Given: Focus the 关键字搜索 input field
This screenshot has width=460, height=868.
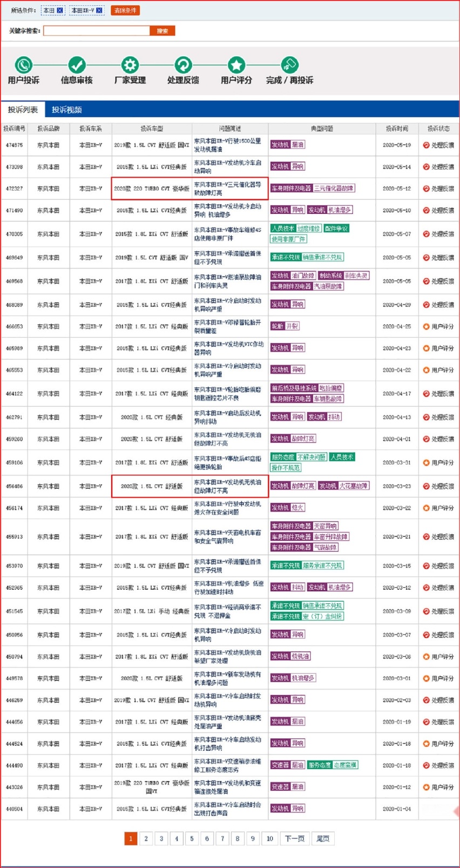Looking at the screenshot, I should coord(97,31).
